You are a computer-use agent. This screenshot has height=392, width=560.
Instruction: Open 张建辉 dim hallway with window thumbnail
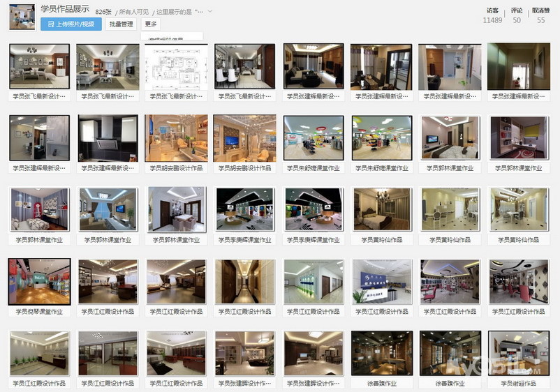click(x=519, y=66)
